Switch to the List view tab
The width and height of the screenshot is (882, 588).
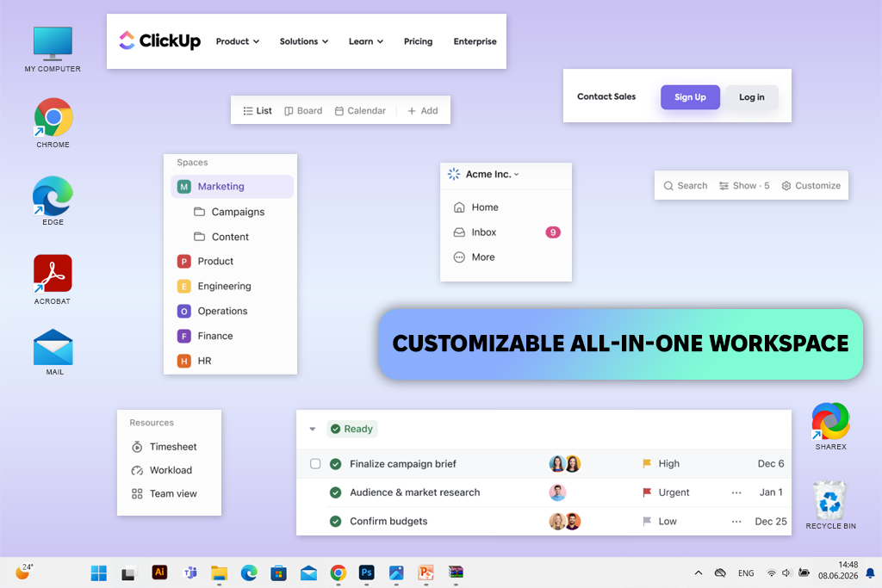click(257, 111)
